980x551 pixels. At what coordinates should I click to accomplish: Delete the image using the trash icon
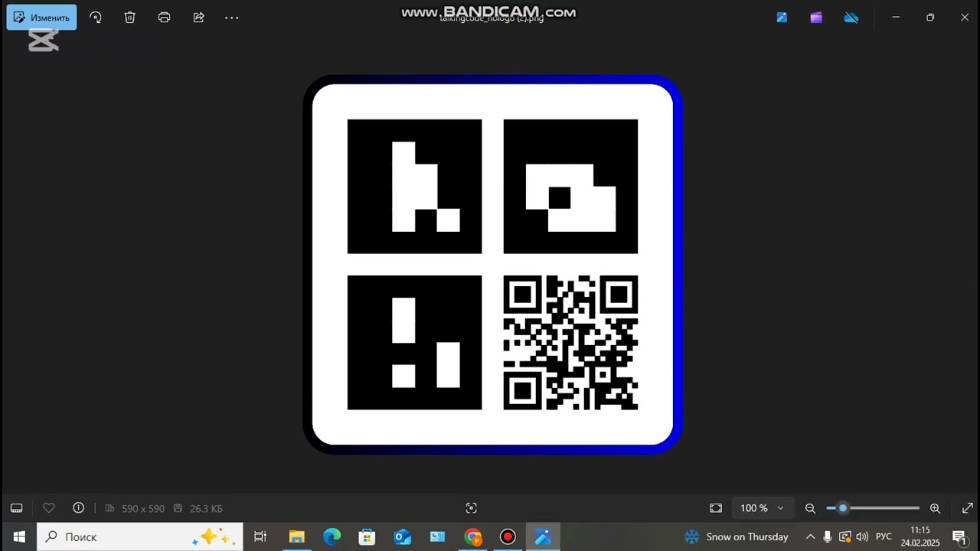130,17
